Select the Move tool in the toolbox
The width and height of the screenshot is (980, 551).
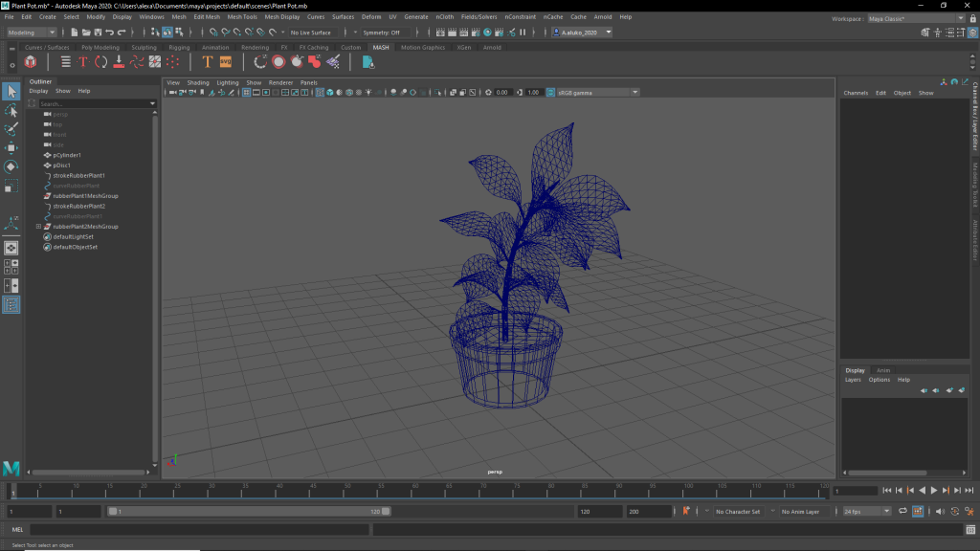11,148
